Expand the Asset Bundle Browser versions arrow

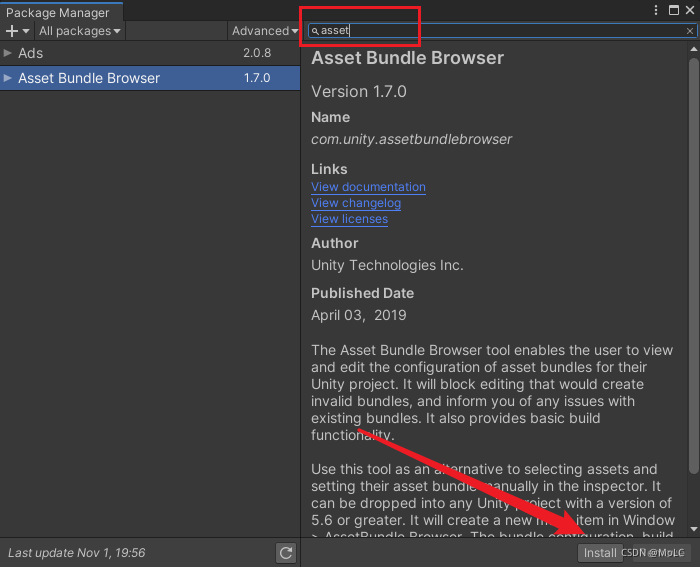[7, 78]
